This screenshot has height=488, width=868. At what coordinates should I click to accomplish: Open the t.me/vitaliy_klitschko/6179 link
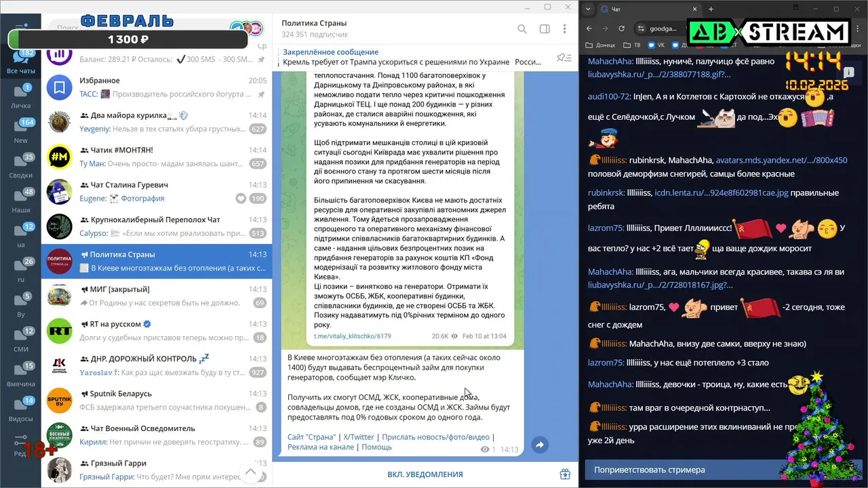pyautogui.click(x=353, y=335)
